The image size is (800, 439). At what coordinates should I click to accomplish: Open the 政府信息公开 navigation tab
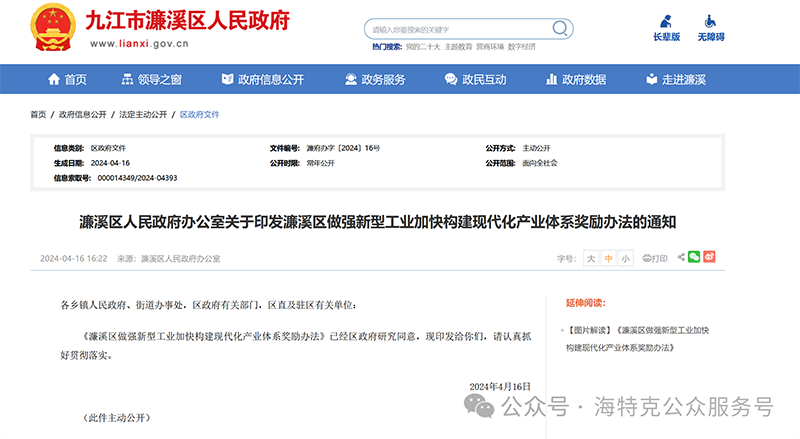pyautogui.click(x=262, y=80)
